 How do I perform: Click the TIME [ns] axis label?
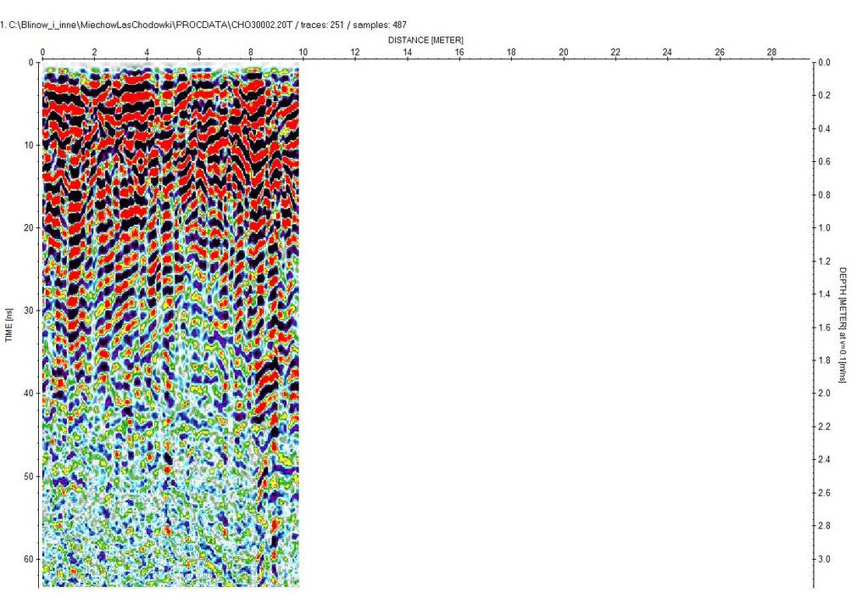pyautogui.click(x=9, y=326)
